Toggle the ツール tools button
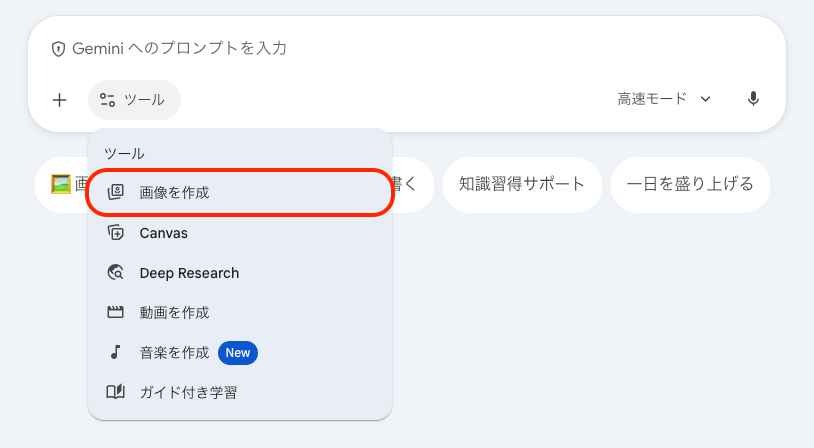814x448 pixels. [134, 100]
